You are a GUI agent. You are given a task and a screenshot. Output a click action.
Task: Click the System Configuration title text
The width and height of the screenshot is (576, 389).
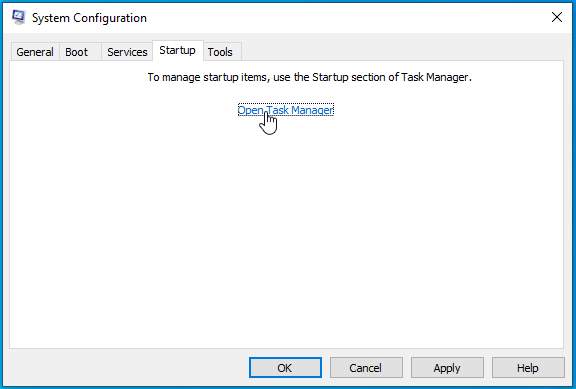(x=89, y=18)
